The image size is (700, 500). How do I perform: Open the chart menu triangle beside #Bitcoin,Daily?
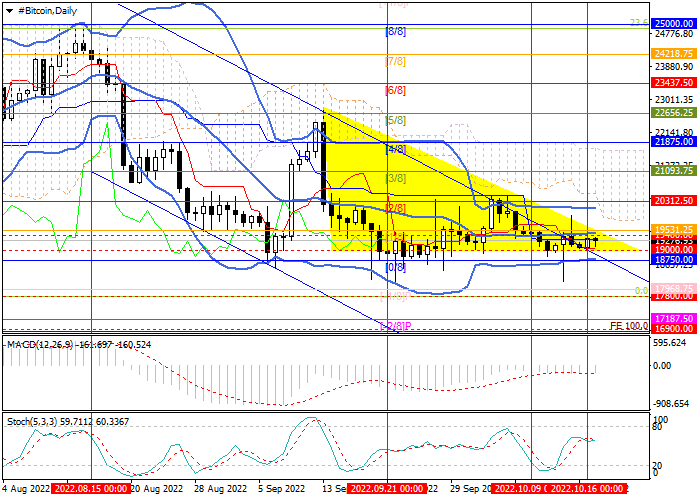coord(9,11)
